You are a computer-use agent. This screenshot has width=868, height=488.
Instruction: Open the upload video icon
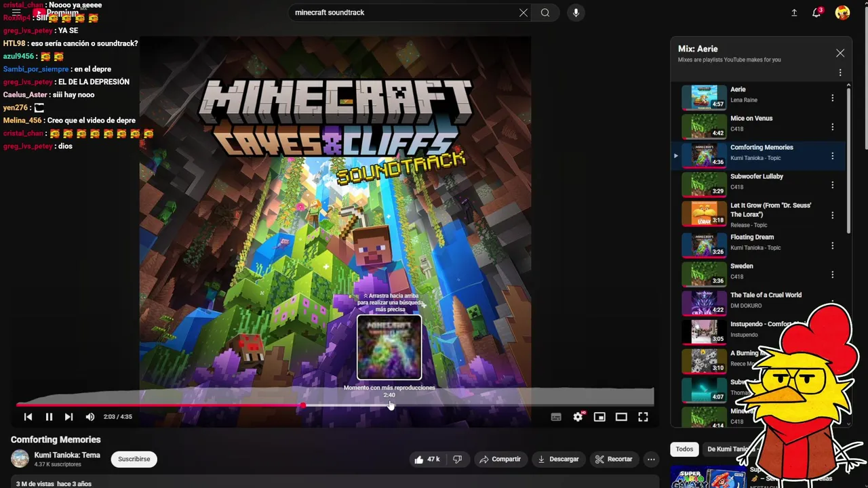point(794,13)
